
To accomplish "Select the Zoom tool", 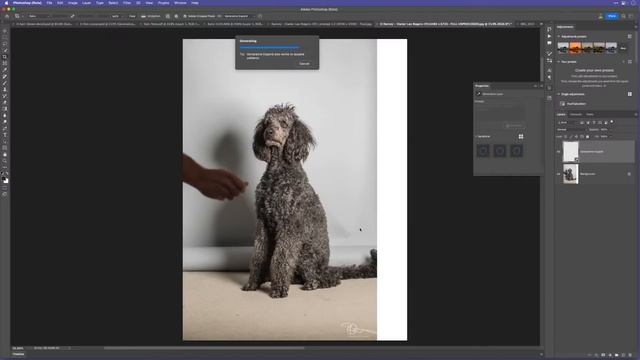I will pos(5,161).
